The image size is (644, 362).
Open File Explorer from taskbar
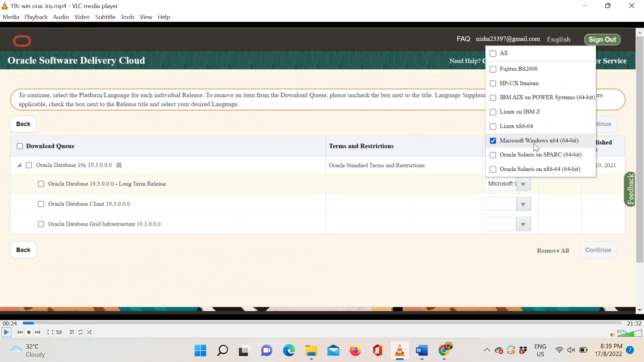311,351
